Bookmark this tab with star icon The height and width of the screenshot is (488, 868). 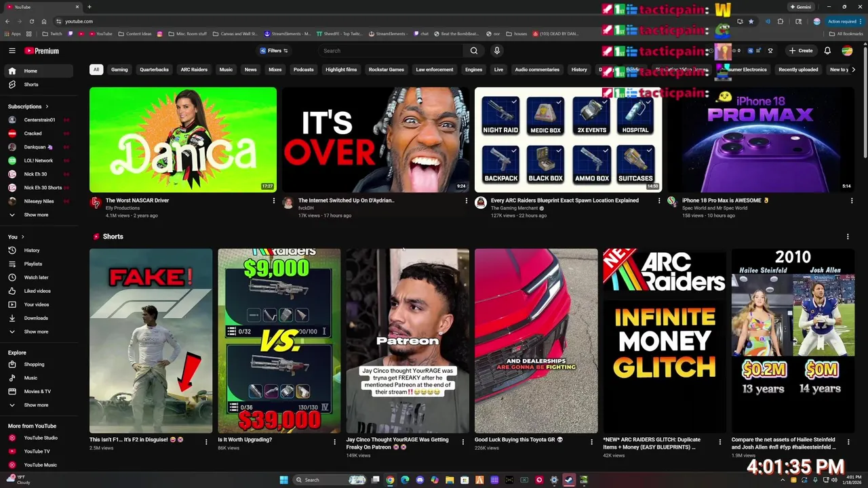751,21
